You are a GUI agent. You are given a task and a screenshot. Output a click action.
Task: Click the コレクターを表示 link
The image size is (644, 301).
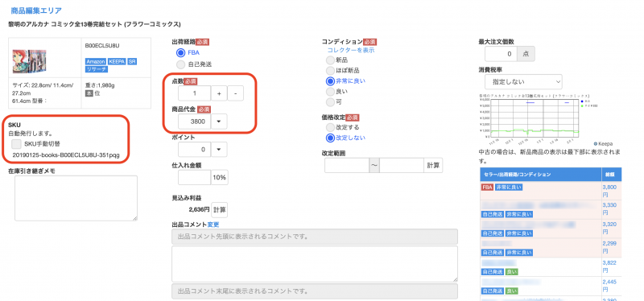pos(351,50)
